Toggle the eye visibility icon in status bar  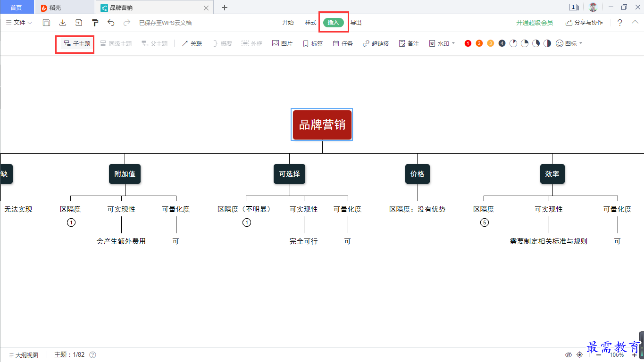[x=569, y=355]
